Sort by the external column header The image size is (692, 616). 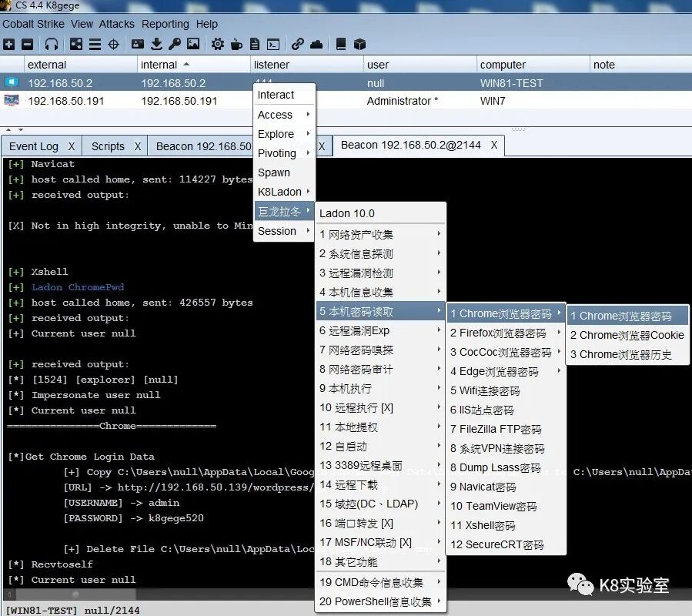[80, 65]
